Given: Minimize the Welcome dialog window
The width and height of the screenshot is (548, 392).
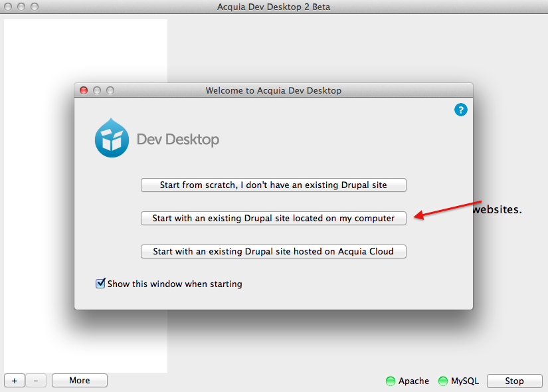Looking at the screenshot, I should (97, 90).
